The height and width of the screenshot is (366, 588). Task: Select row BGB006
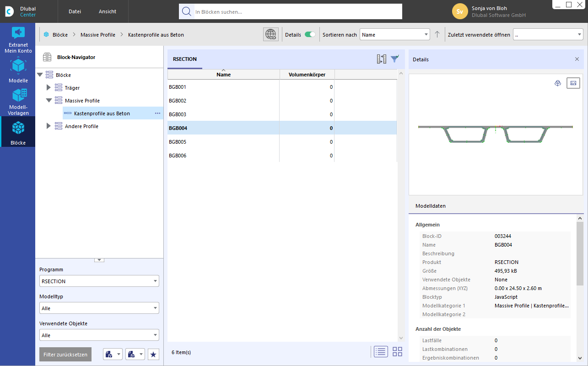coord(282,156)
